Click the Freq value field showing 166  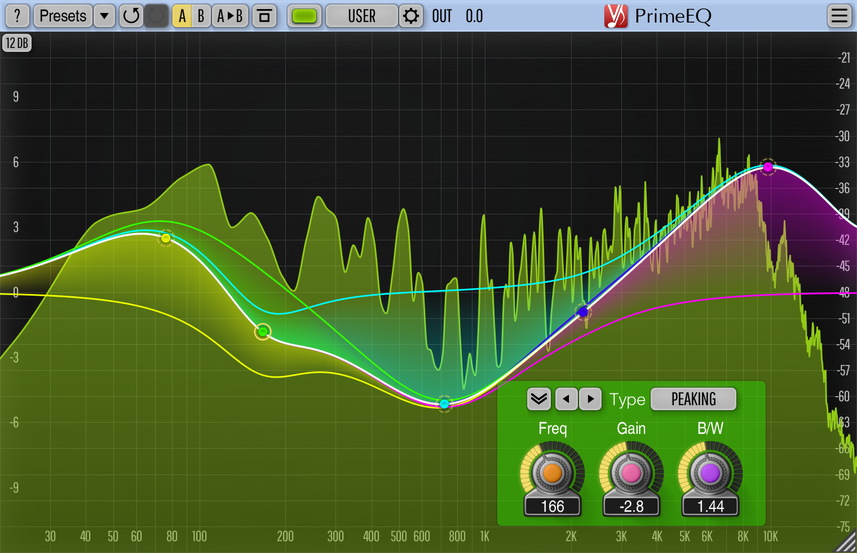(552, 506)
